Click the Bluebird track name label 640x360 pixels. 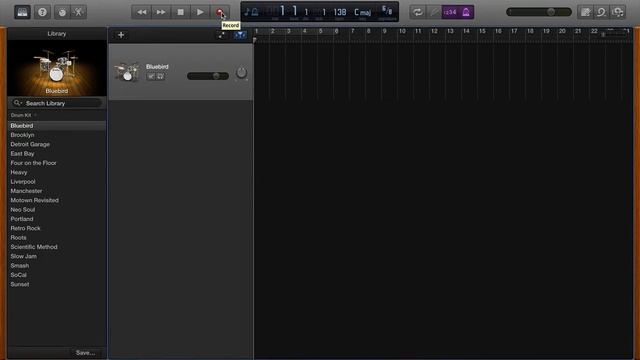157,67
